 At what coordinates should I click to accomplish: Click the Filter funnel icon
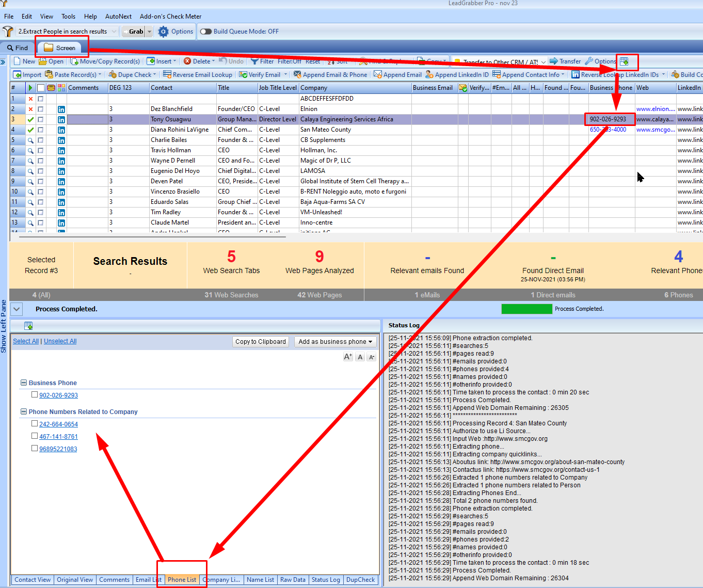coord(254,61)
